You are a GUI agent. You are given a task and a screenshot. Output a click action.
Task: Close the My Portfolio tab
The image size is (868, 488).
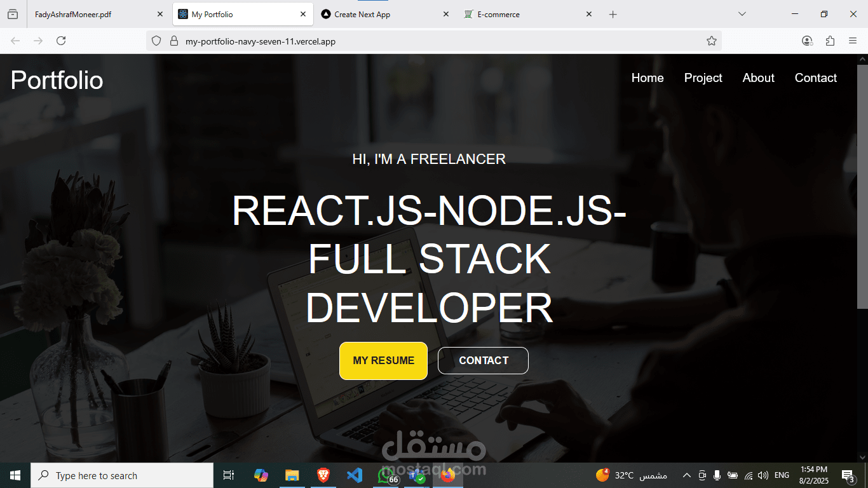(303, 14)
